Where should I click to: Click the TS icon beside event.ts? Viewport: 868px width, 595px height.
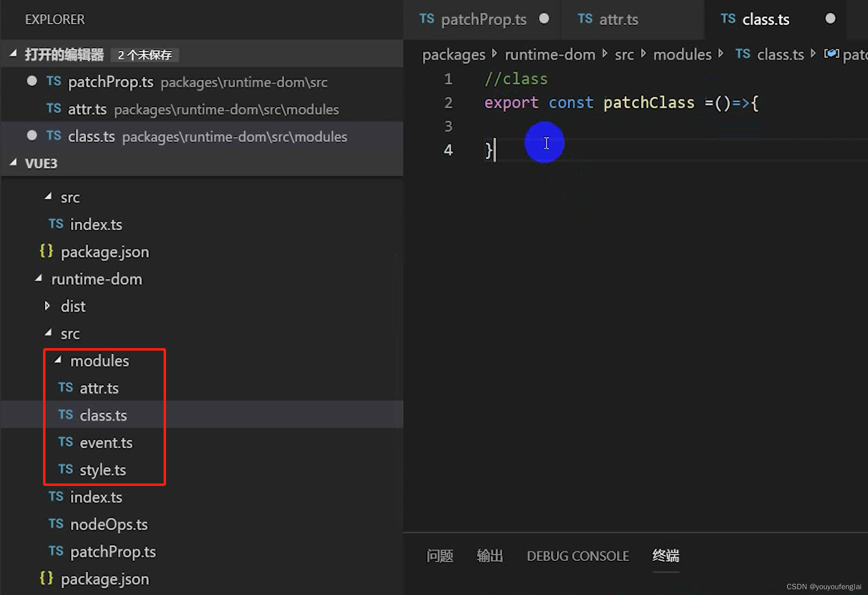(x=66, y=442)
